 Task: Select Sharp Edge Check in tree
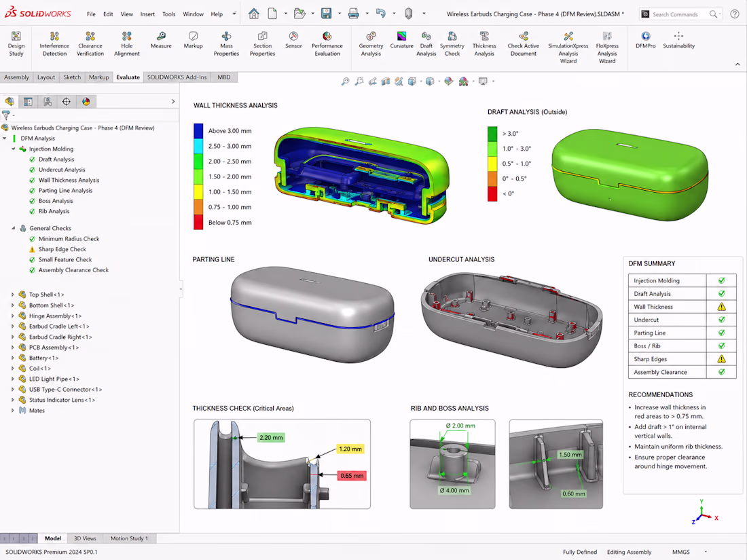click(62, 249)
